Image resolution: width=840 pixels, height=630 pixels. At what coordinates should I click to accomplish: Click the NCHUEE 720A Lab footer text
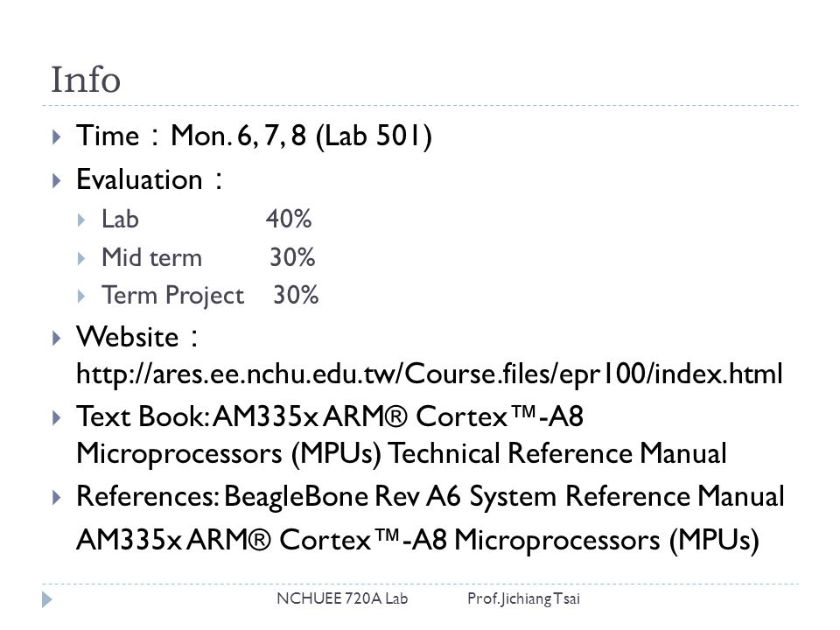tap(342, 598)
